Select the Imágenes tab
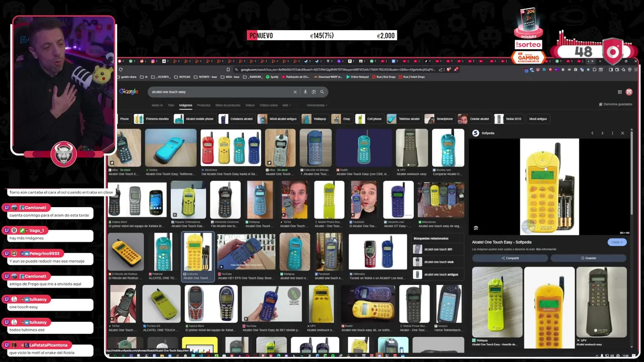Image resolution: width=644 pixels, height=362 pixels. coord(186,105)
